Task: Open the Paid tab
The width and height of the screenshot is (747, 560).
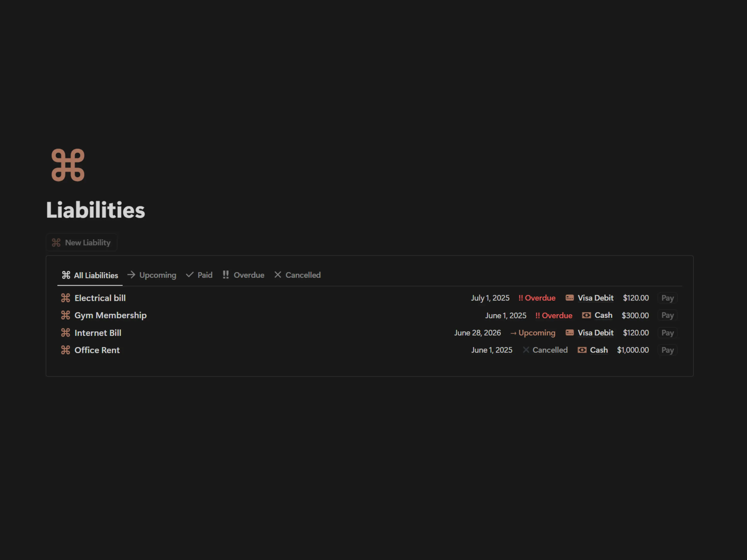Action: (x=199, y=275)
